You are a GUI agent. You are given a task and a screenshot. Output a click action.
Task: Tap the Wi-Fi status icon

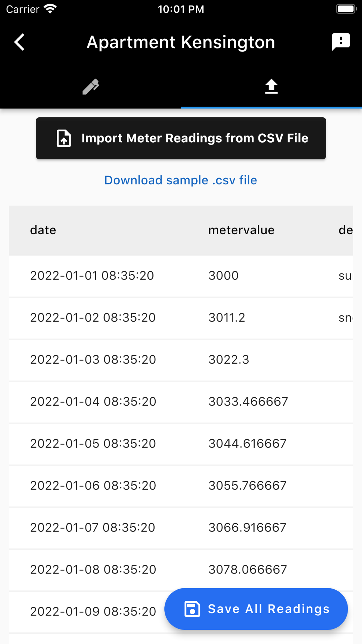pyautogui.click(x=50, y=9)
